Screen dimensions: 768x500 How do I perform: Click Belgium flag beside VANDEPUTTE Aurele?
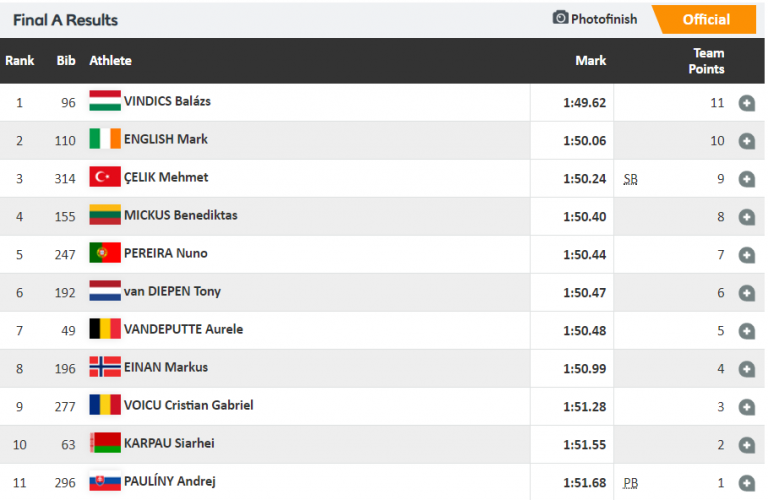tap(105, 329)
